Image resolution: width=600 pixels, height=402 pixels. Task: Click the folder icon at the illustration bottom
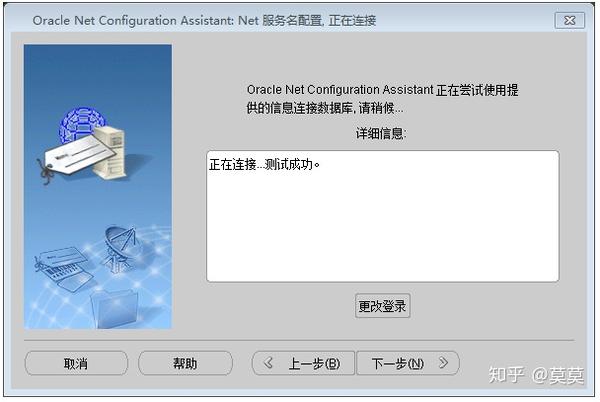tap(112, 303)
